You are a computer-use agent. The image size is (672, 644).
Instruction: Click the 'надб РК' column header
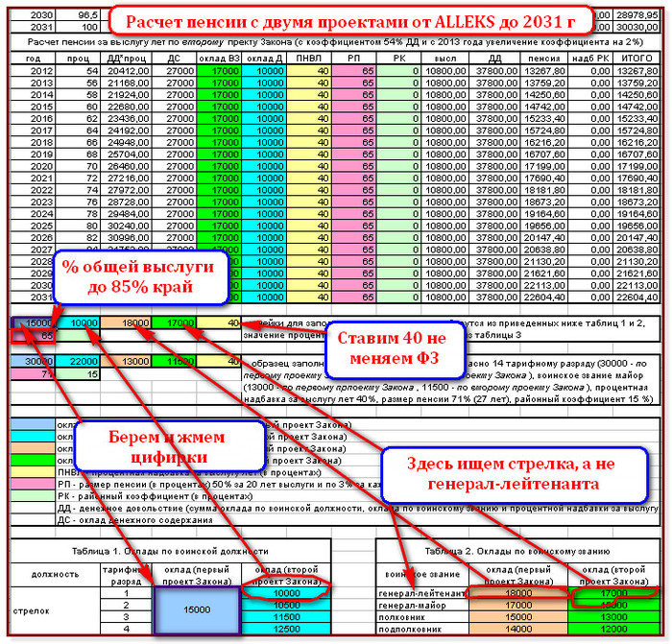(590, 59)
